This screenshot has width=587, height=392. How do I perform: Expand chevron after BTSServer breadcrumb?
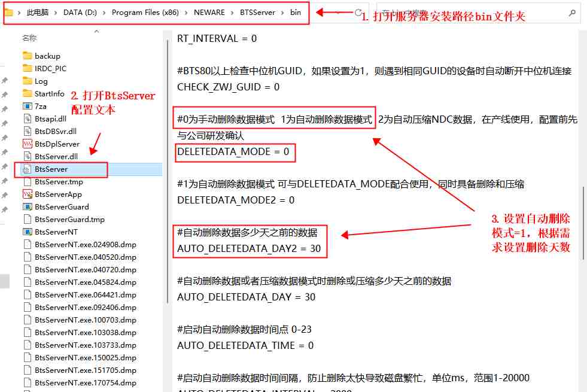pyautogui.click(x=283, y=13)
